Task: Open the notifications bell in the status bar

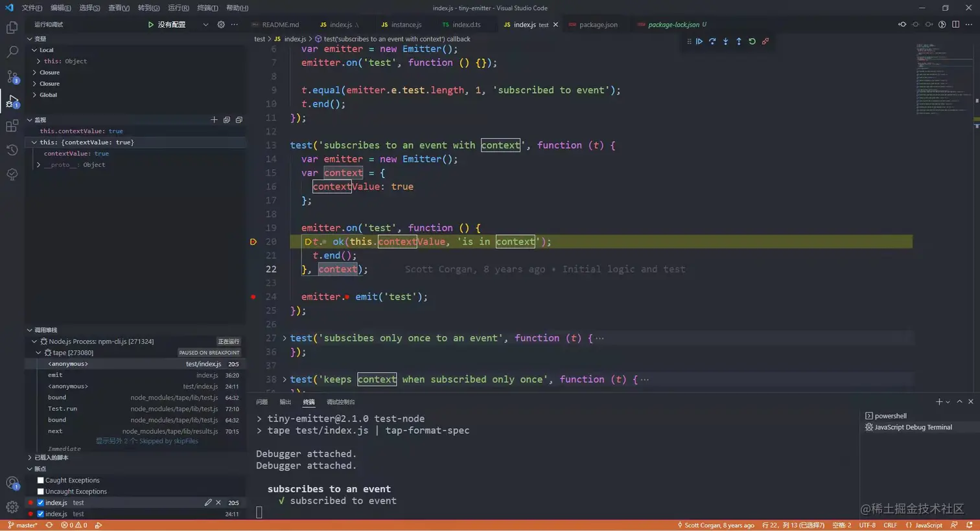Action: [x=969, y=525]
